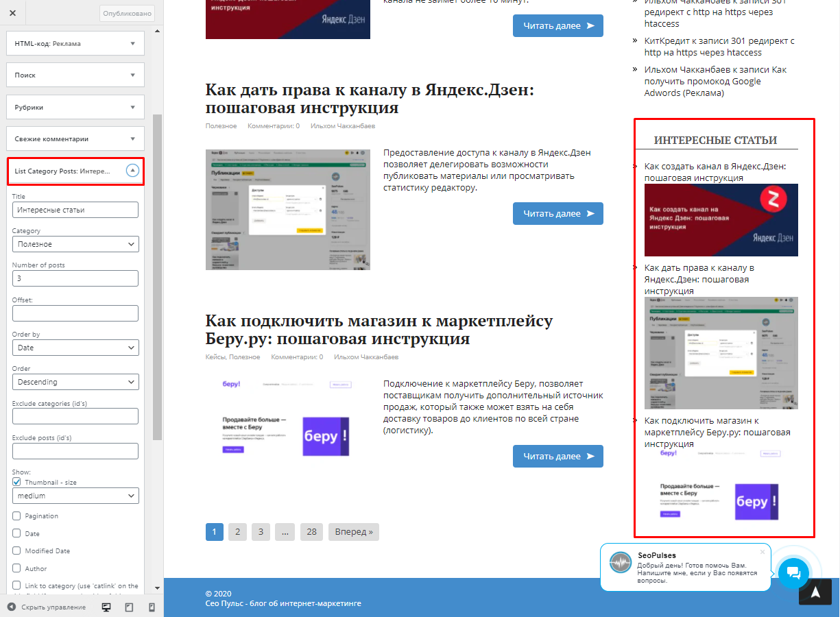Click the Exclude categories (id's) field

[x=75, y=416]
